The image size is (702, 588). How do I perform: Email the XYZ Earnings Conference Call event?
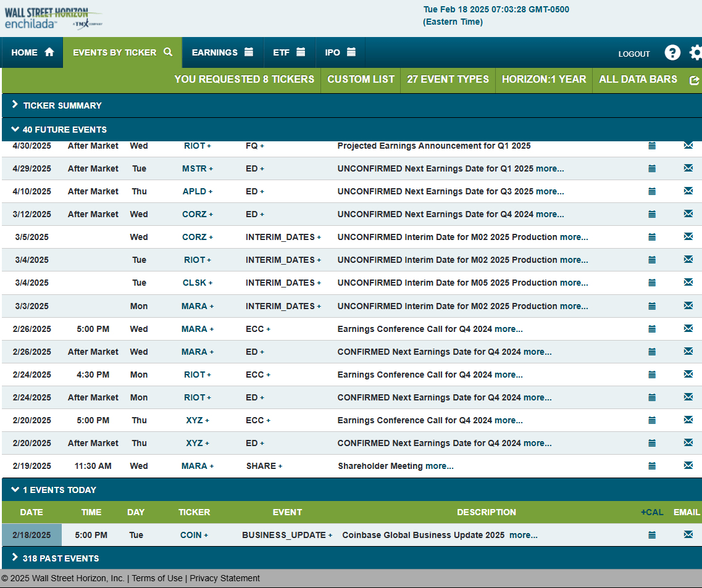tap(688, 420)
